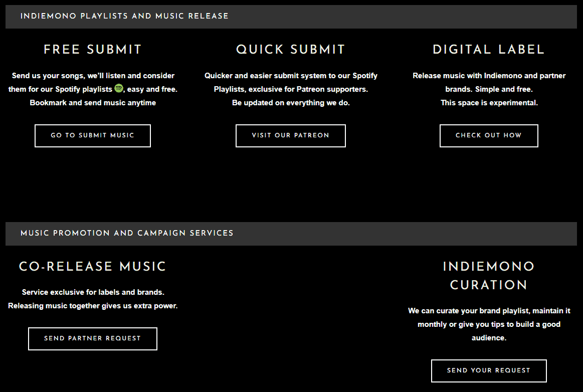Select the 'Releasing music together' sentence
The height and width of the screenshot is (392, 583).
tap(93, 306)
